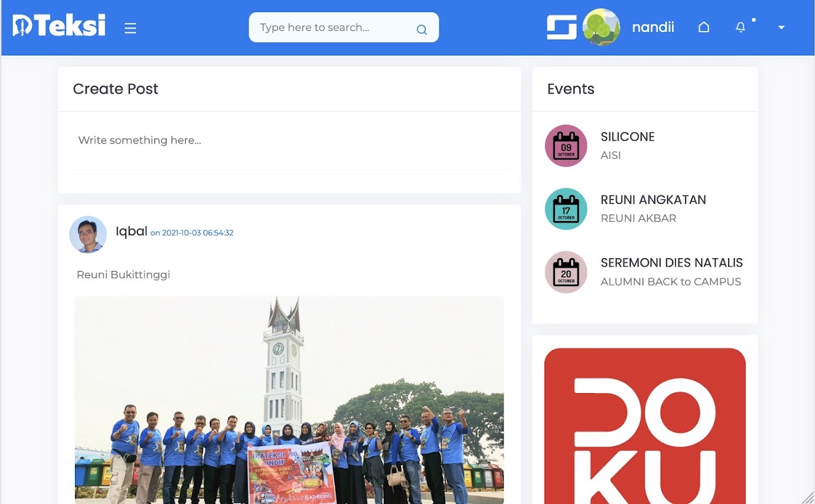Expand the account dropdown arrow
Screen dimensions: 815x504
click(782, 28)
